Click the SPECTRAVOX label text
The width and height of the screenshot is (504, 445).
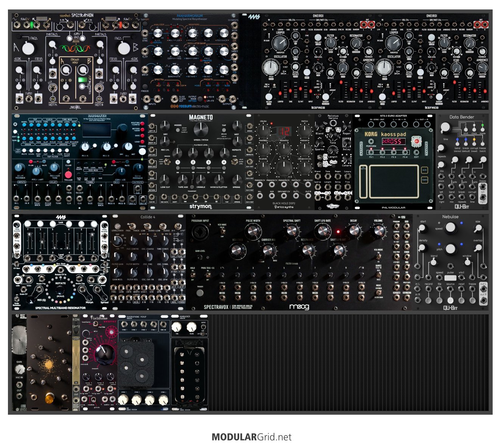point(216,307)
